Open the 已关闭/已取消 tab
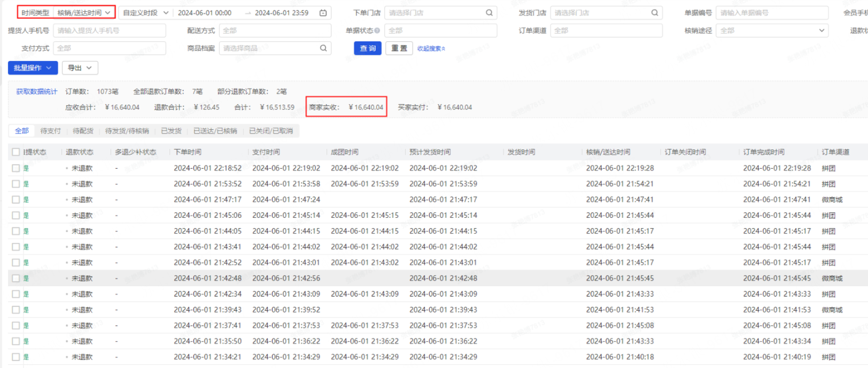Screen dimensions: 868x368 (271, 131)
